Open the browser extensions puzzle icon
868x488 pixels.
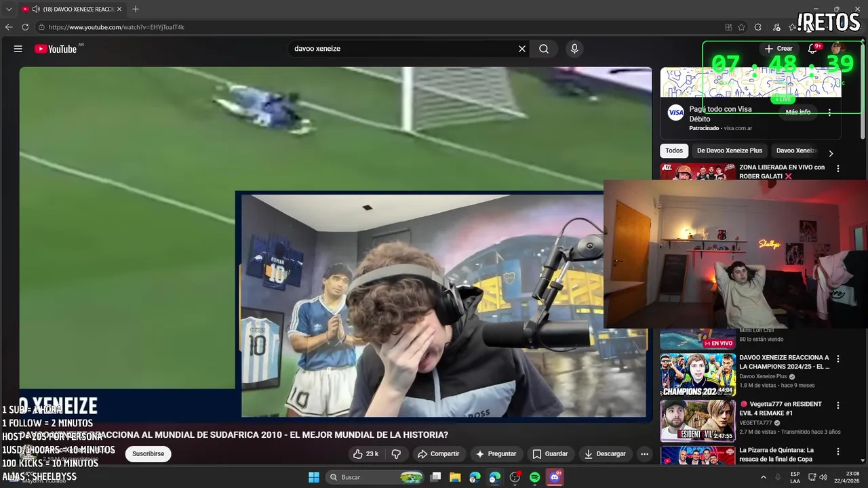(757, 27)
